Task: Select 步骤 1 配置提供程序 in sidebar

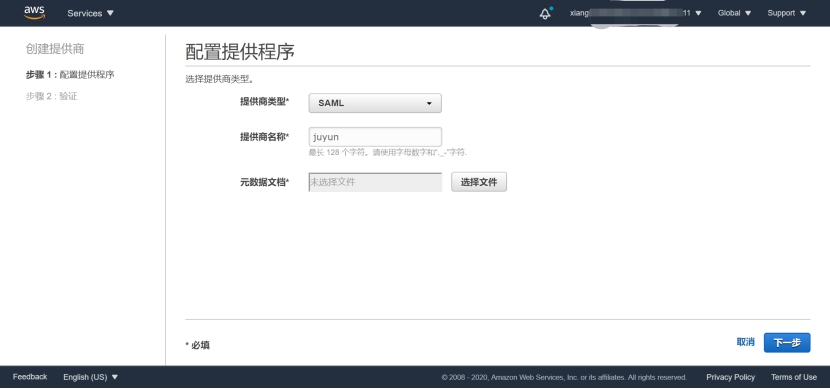Action: [70, 75]
